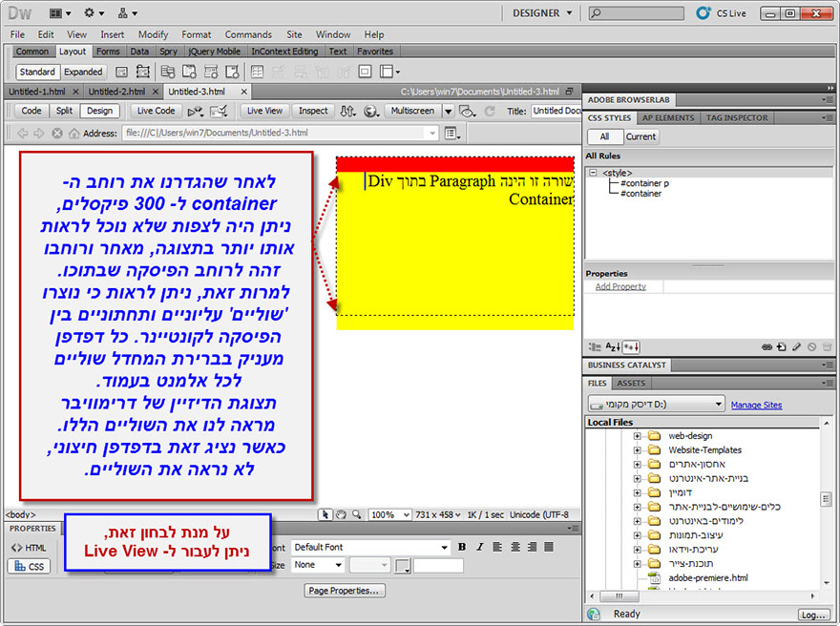Viewport: 840px width, 626px height.
Task: Switch to Split view
Action: coord(64,111)
